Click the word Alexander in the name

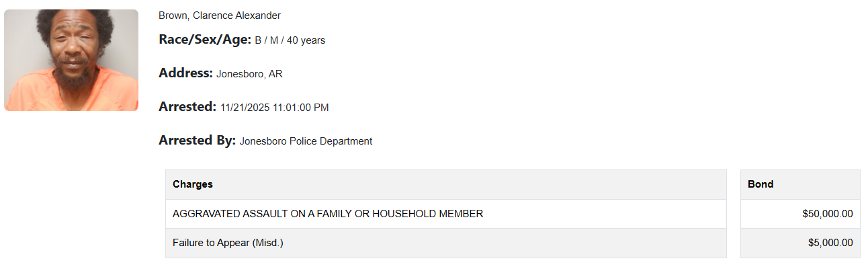(x=257, y=15)
